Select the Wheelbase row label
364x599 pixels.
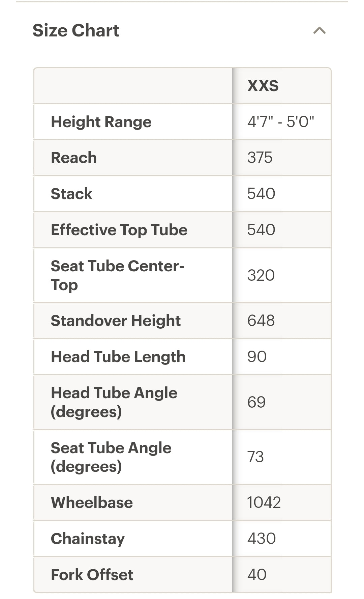click(92, 502)
